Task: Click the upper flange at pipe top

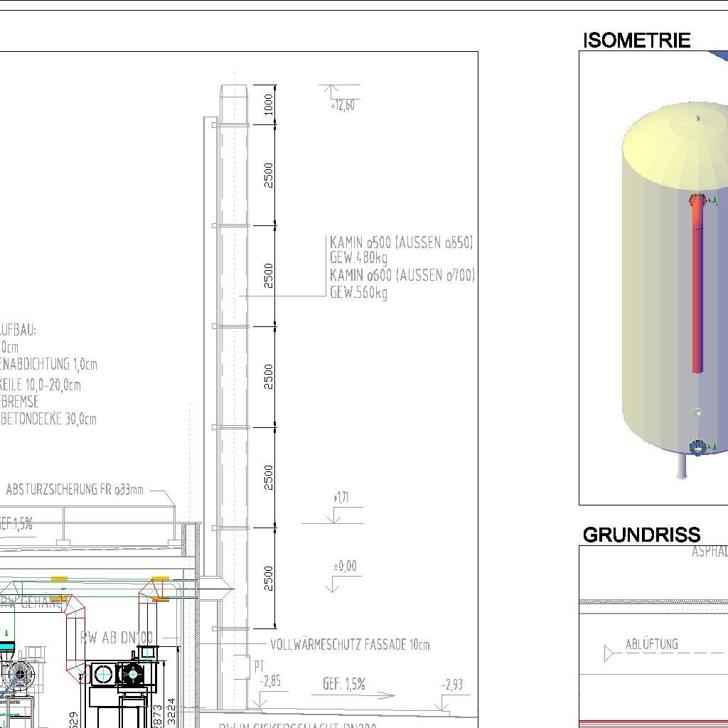Action: (x=697, y=200)
